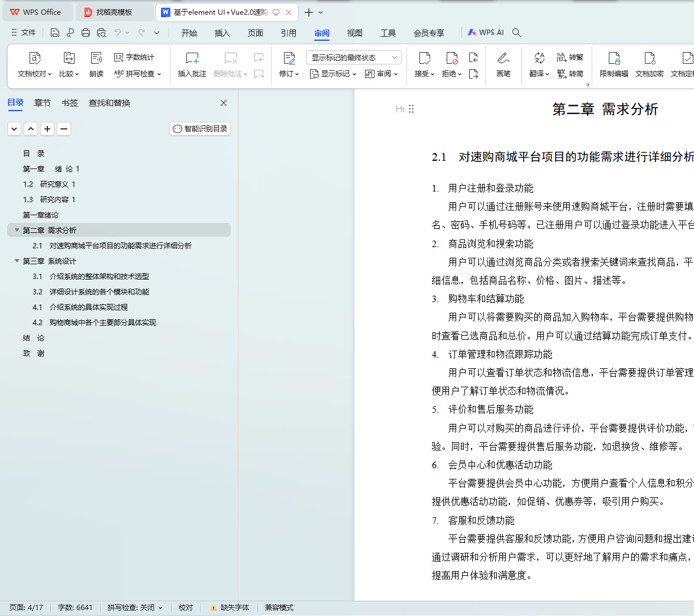Toggle 修订 track changes
Image resolution: width=694 pixels, height=616 pixels.
pos(289,64)
